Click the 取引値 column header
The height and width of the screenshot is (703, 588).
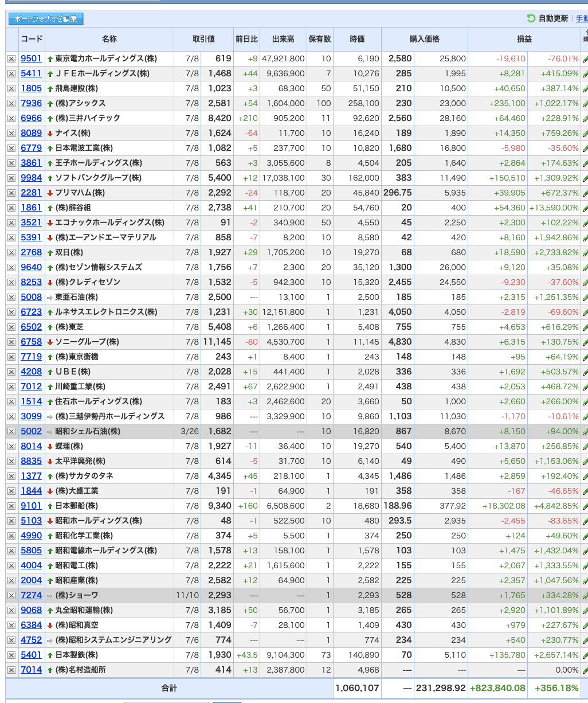203,39
